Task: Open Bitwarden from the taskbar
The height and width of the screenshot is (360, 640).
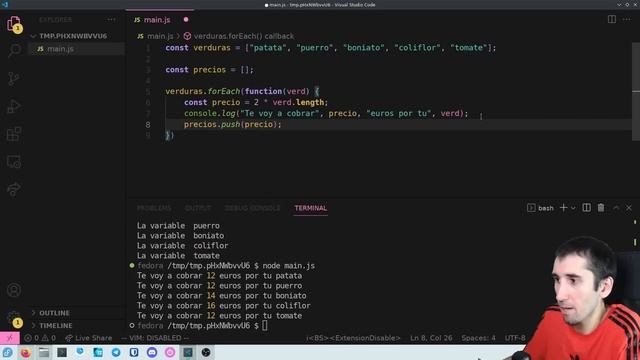Action: tap(134, 352)
